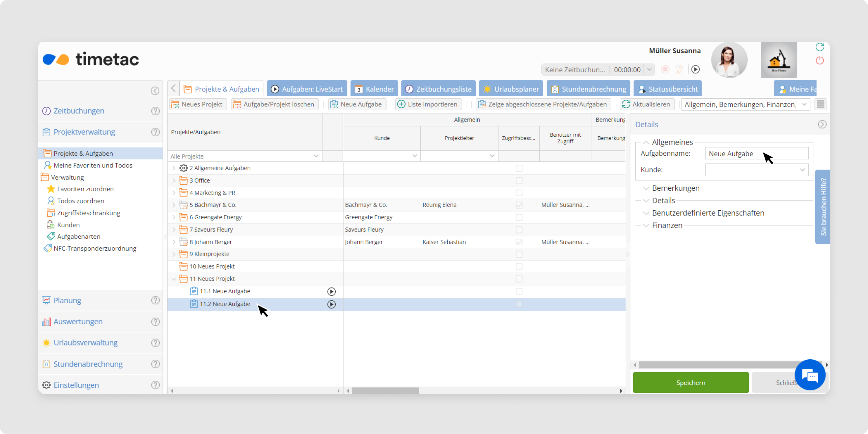Start time tracking with header play icon
868x434 pixels.
click(696, 69)
